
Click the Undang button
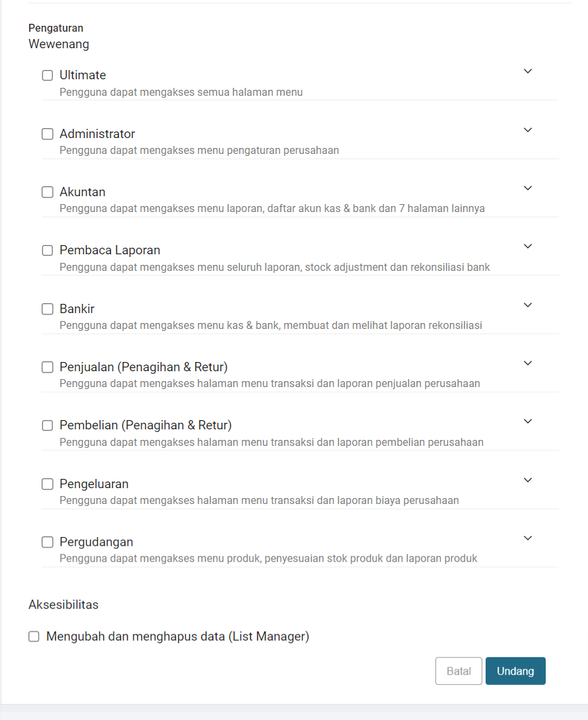[515, 671]
